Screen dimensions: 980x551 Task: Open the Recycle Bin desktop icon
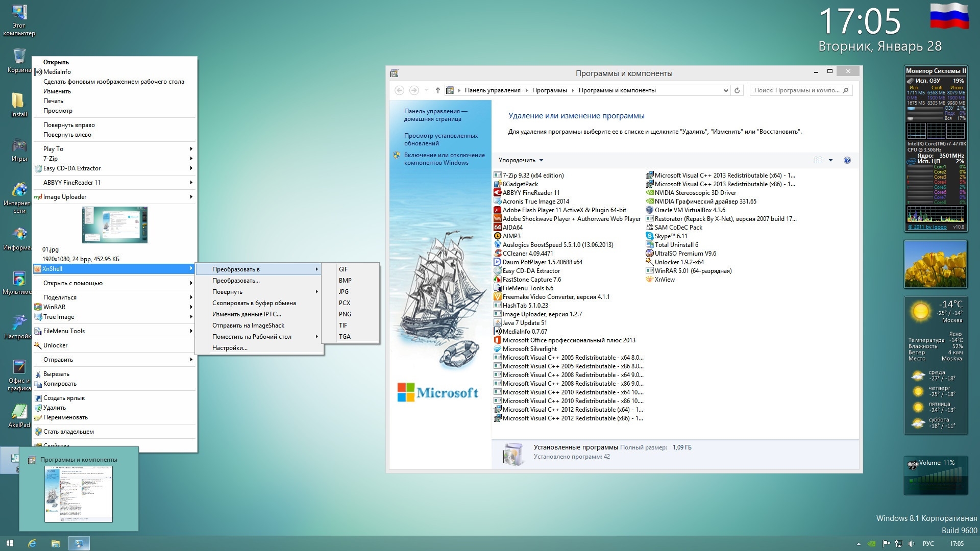tap(19, 60)
